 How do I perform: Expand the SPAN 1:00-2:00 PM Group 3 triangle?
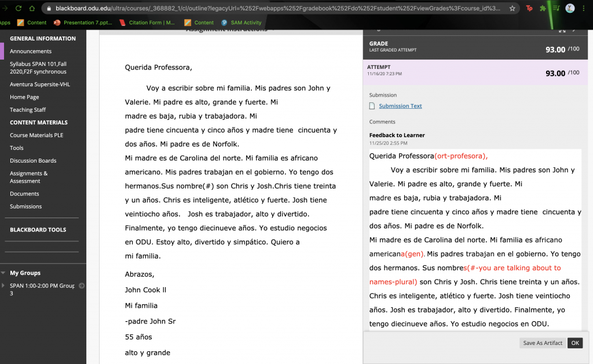click(x=3, y=286)
